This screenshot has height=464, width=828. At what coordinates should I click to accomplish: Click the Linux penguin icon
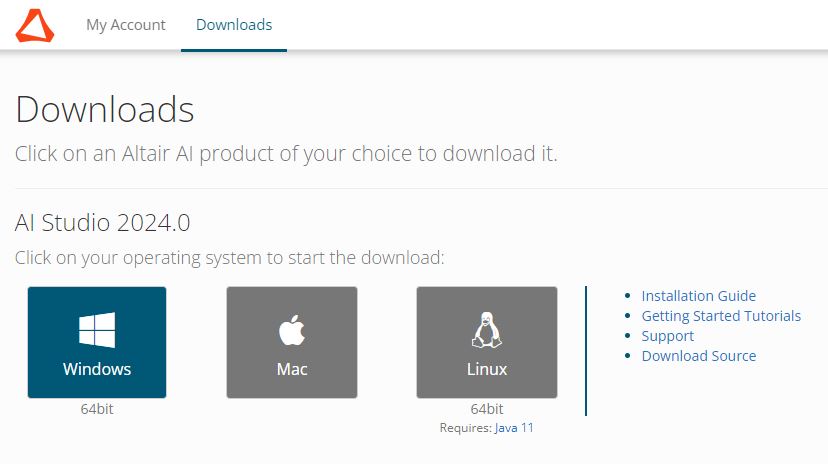[487, 330]
